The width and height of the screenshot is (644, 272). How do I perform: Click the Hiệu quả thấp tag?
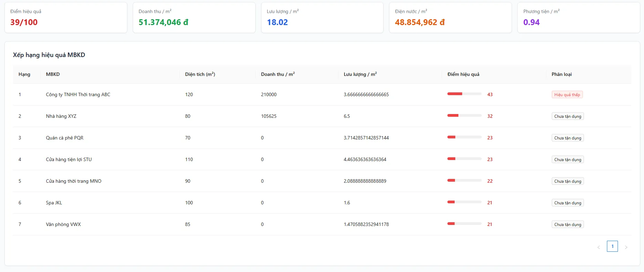(567, 94)
